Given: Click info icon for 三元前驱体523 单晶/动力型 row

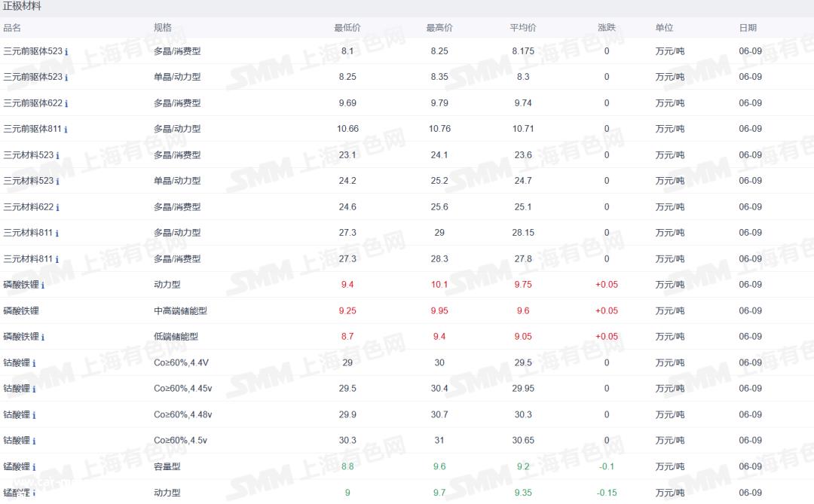Looking at the screenshot, I should pos(66,78).
